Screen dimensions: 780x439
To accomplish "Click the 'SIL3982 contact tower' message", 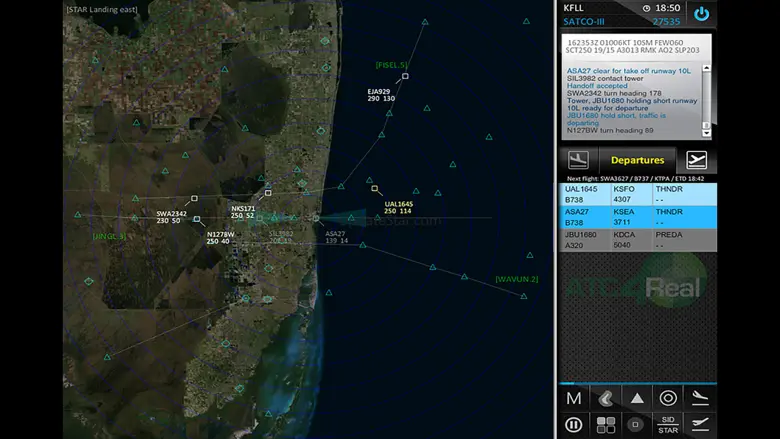I will tap(605, 79).
